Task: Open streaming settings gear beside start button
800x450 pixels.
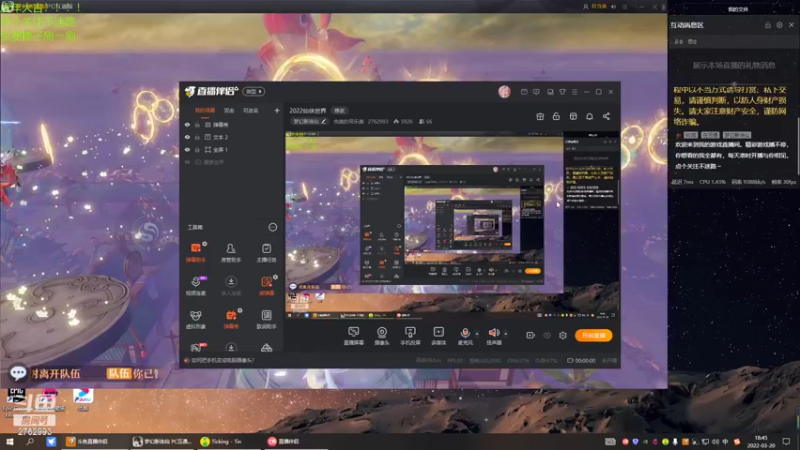Action: (x=563, y=335)
